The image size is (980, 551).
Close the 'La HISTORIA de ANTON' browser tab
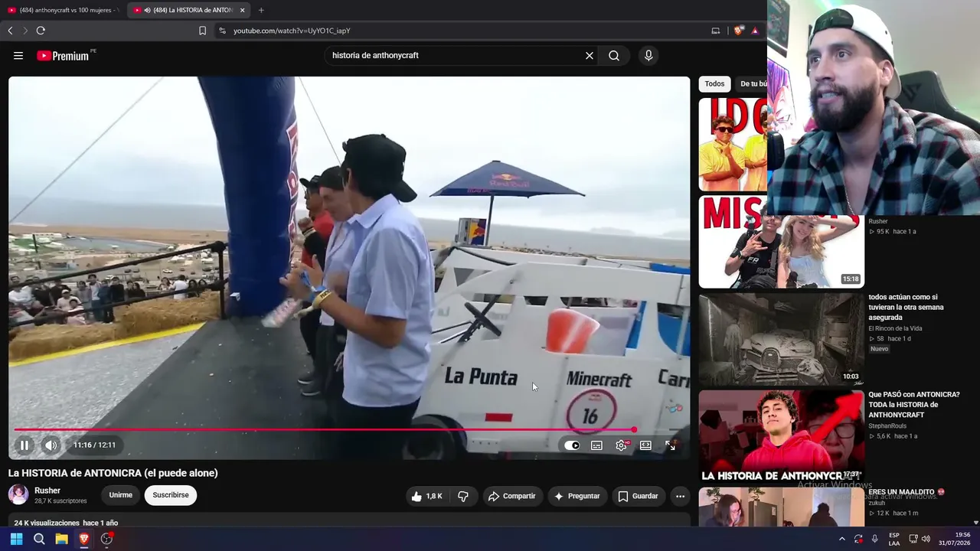(x=243, y=10)
